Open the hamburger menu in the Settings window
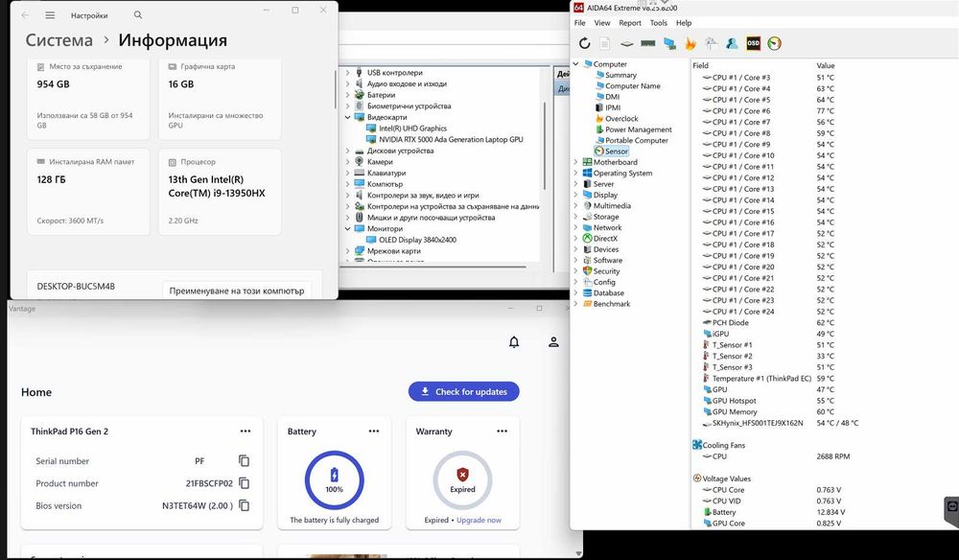This screenshot has height=560, width=959. pyautogui.click(x=50, y=14)
